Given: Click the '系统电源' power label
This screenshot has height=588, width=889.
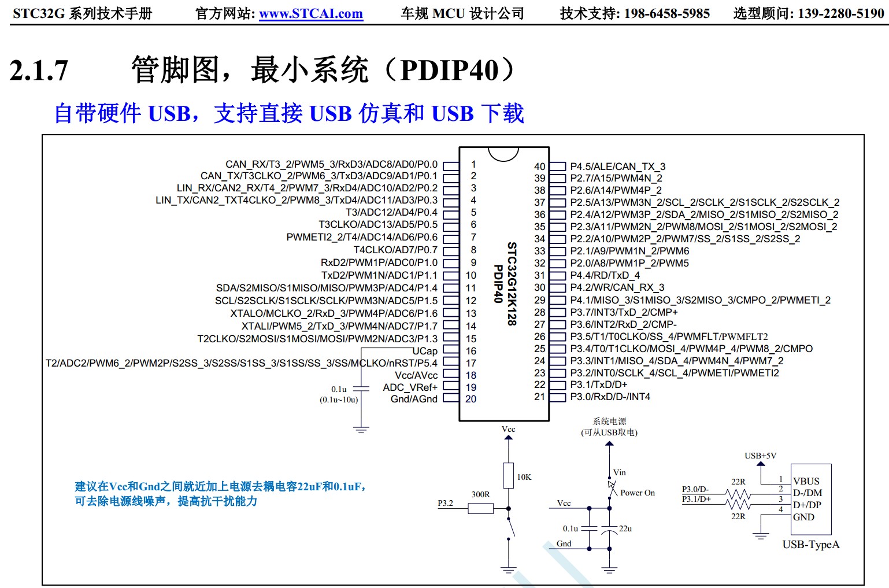Looking at the screenshot, I should pos(609,421).
